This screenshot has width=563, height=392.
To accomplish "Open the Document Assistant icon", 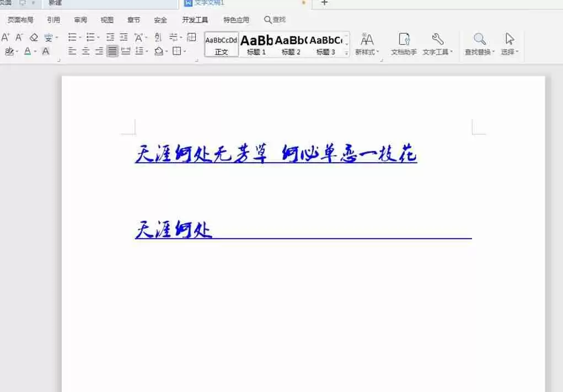I will click(x=404, y=40).
